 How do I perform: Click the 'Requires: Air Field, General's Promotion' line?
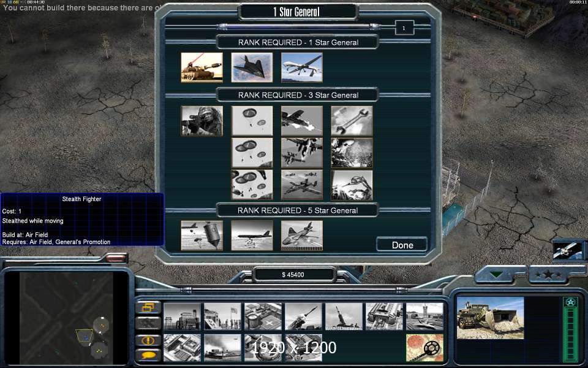[56, 242]
